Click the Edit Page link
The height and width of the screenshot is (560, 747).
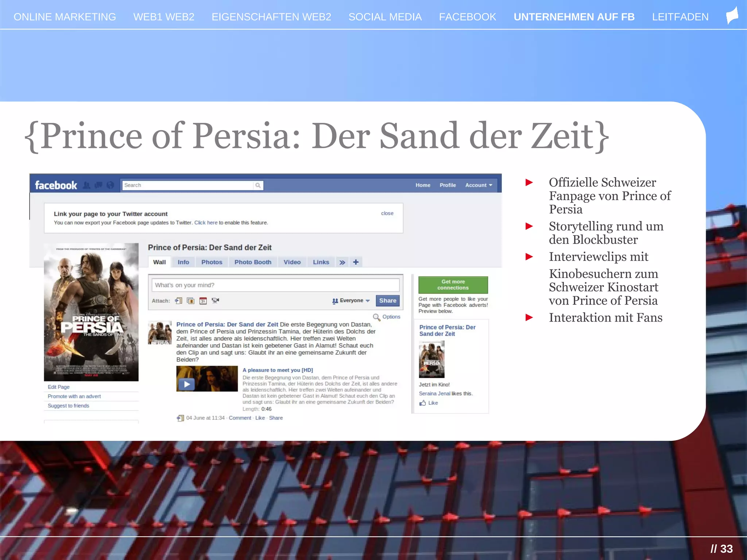(x=59, y=387)
